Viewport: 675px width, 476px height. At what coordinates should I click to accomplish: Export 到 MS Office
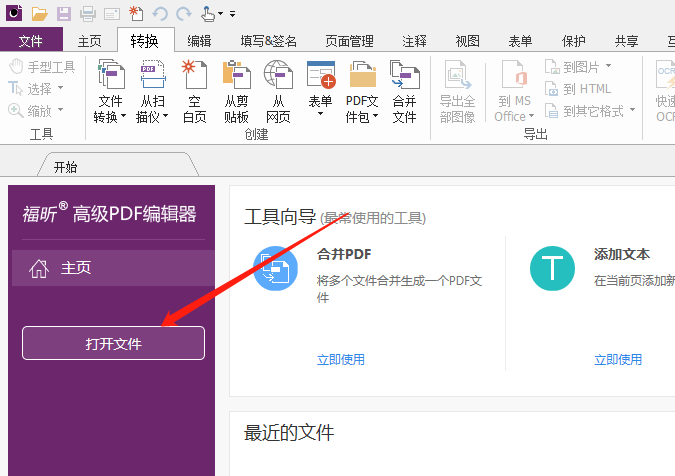[x=514, y=90]
